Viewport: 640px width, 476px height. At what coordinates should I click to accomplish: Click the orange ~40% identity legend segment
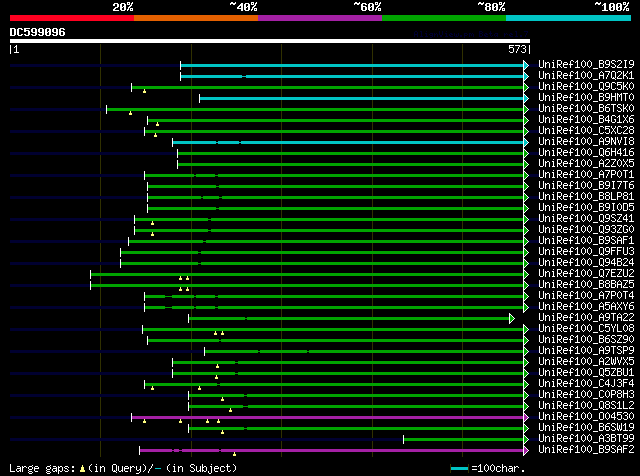coord(196,18)
